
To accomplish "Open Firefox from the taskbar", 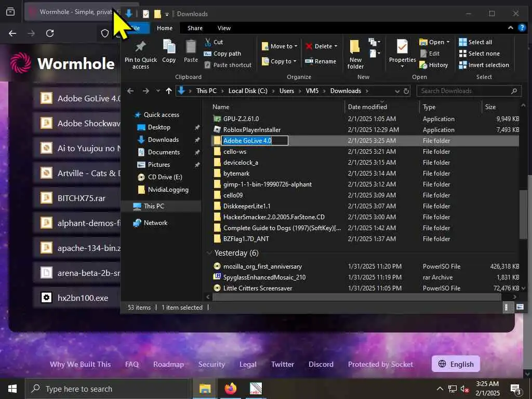I will point(230,389).
